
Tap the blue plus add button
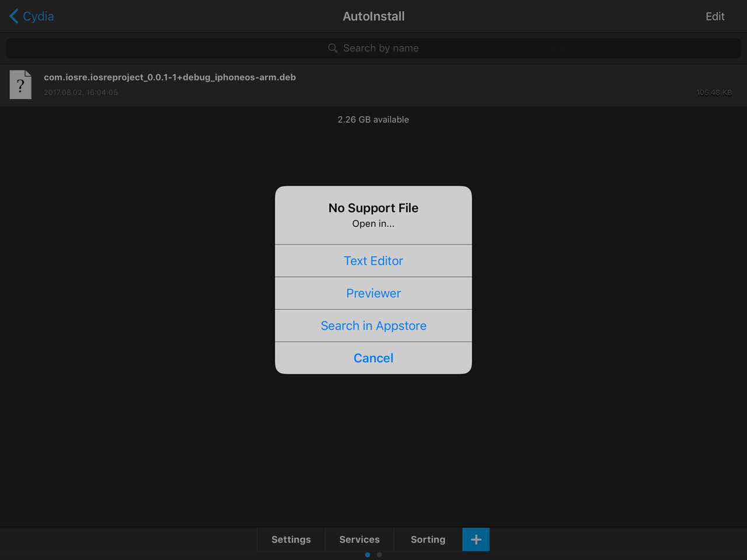(476, 540)
